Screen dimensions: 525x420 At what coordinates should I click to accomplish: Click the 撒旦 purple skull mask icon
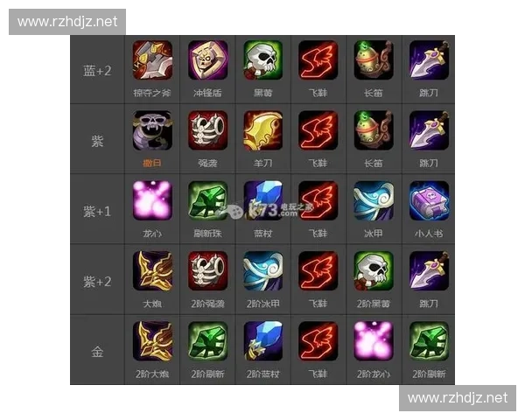[x=152, y=130]
